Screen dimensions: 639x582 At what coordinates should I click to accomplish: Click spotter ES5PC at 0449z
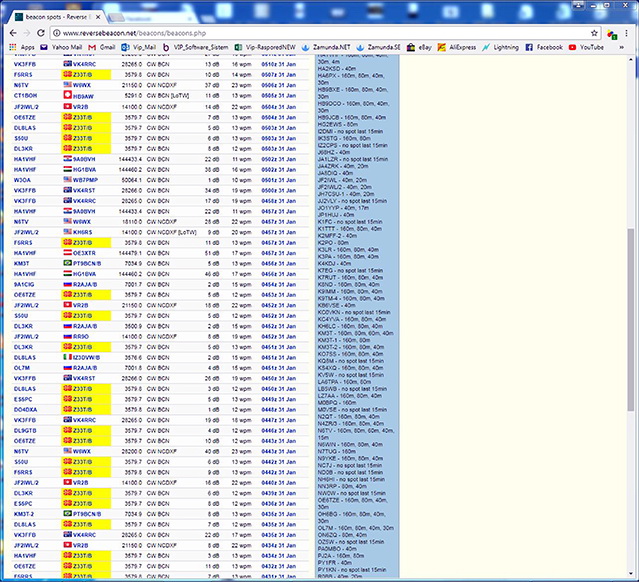click(x=23, y=399)
